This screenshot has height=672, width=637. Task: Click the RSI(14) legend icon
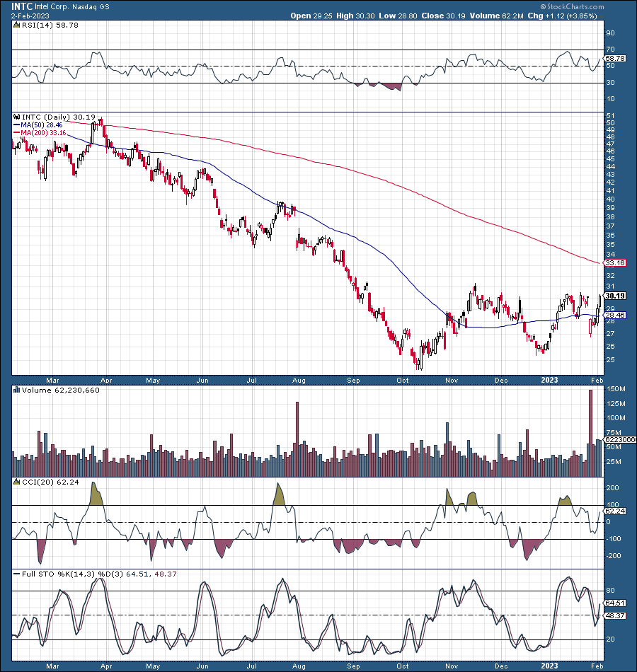point(17,25)
